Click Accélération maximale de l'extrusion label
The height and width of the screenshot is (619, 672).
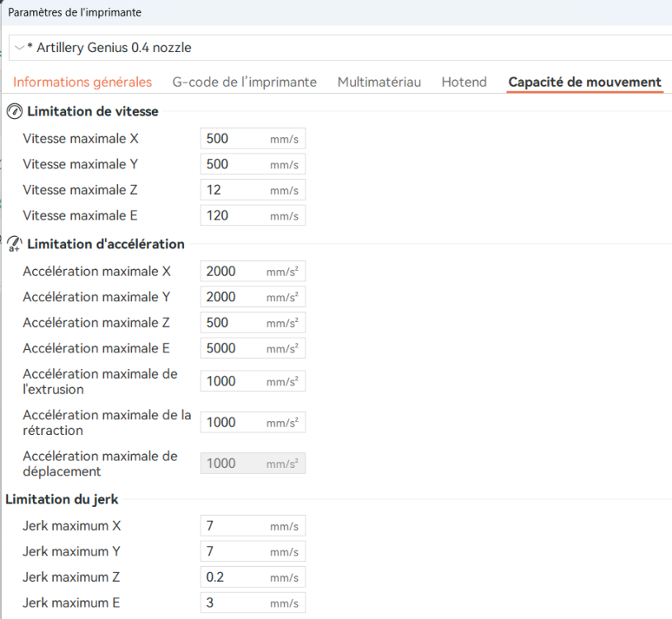click(x=100, y=381)
